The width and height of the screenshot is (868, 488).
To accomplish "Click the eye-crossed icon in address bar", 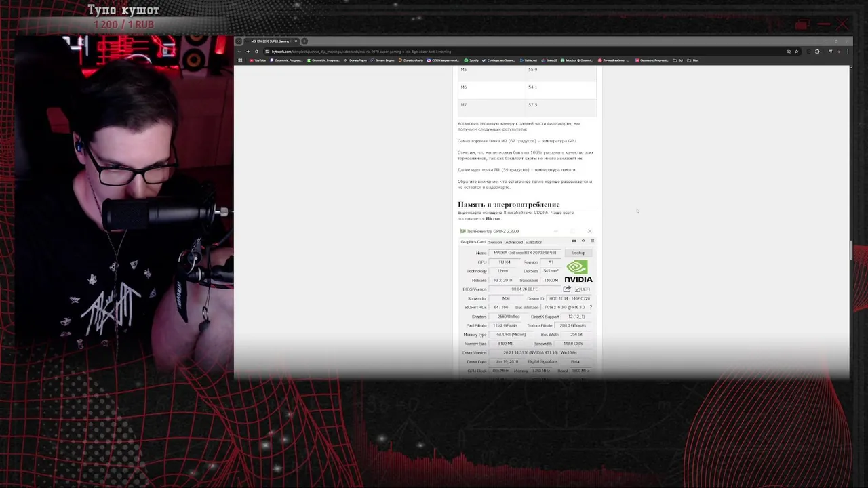I will pyautogui.click(x=789, y=52).
